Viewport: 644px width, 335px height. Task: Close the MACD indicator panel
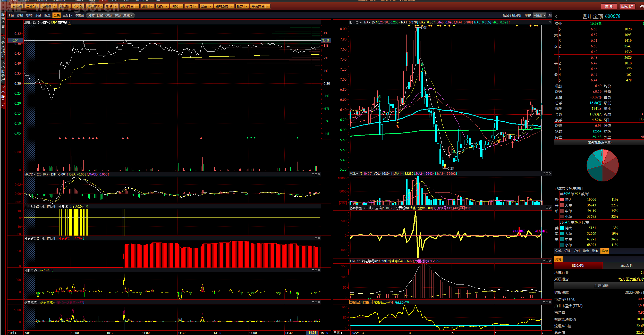click(x=319, y=174)
